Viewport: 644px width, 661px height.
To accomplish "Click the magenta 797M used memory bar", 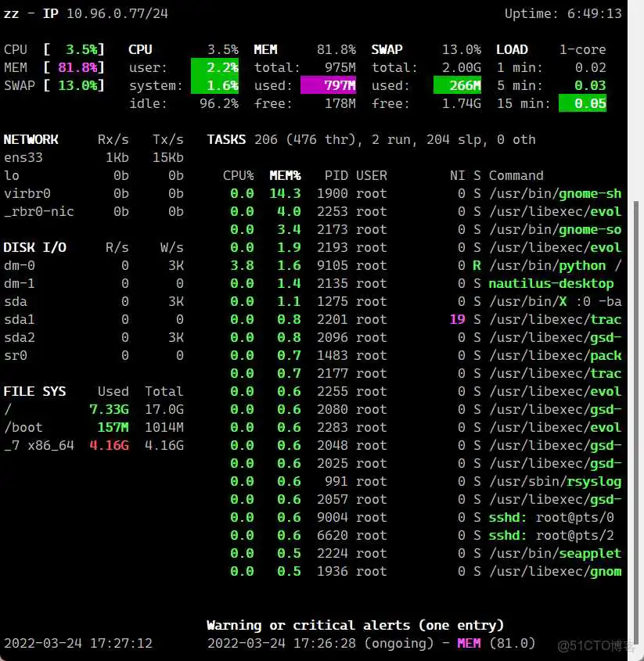I will [x=329, y=85].
